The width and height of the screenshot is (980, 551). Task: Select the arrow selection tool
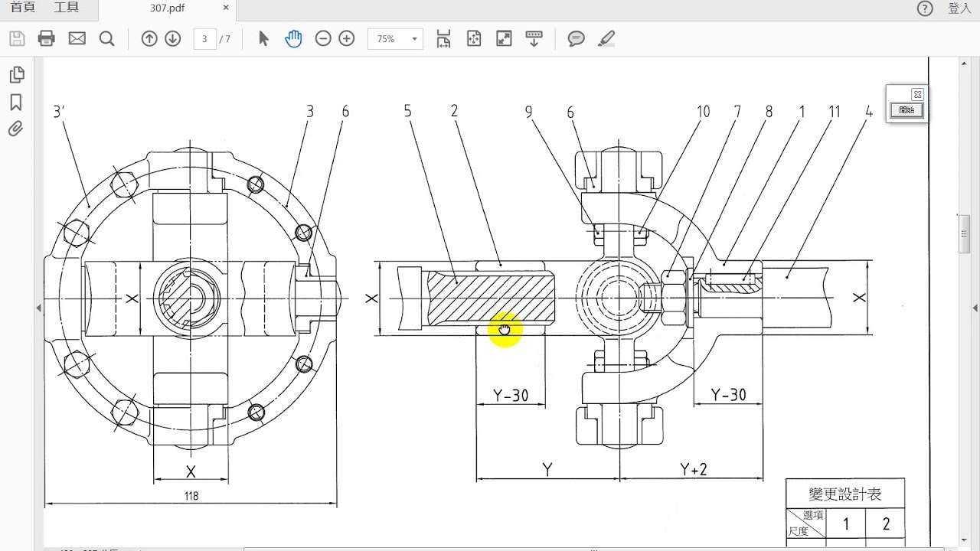tap(263, 38)
